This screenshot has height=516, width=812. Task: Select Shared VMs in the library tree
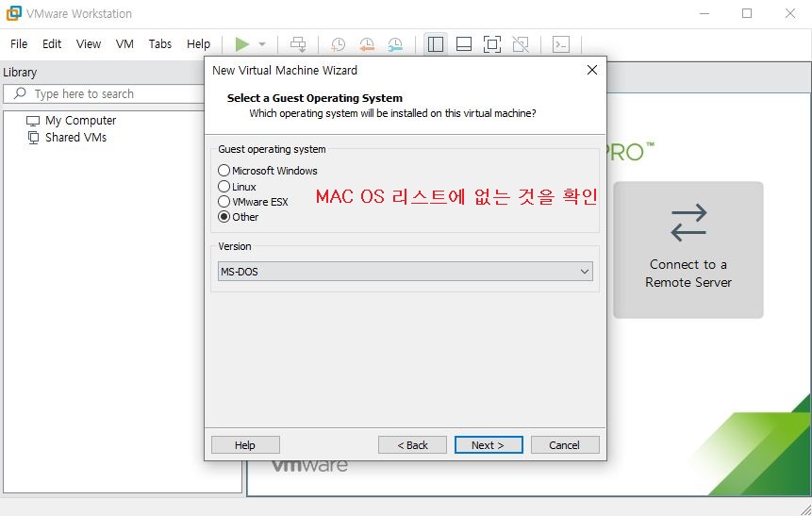tap(67, 138)
